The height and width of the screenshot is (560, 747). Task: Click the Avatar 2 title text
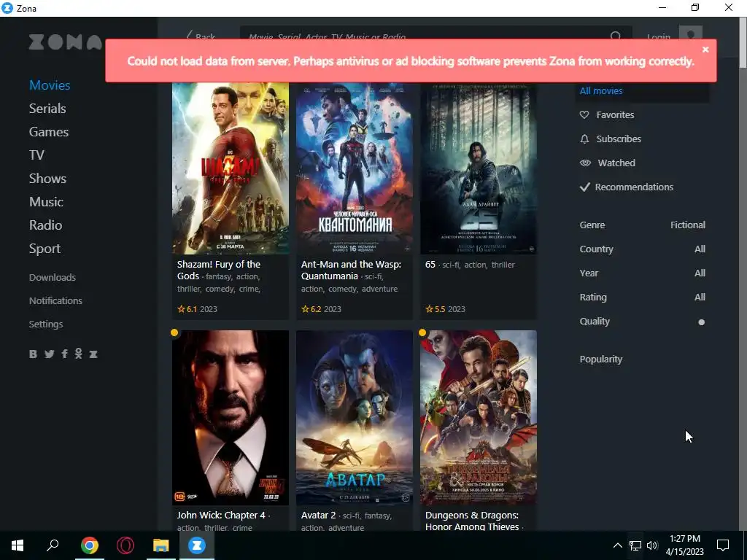point(318,516)
